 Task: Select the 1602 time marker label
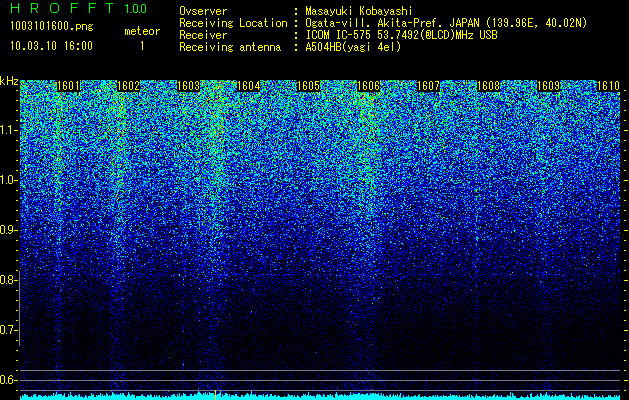(128, 86)
